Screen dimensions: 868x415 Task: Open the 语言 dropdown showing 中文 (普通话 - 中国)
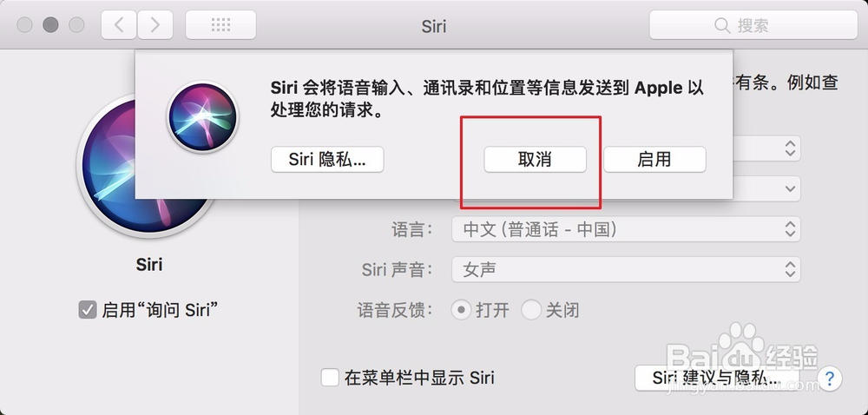(625, 229)
